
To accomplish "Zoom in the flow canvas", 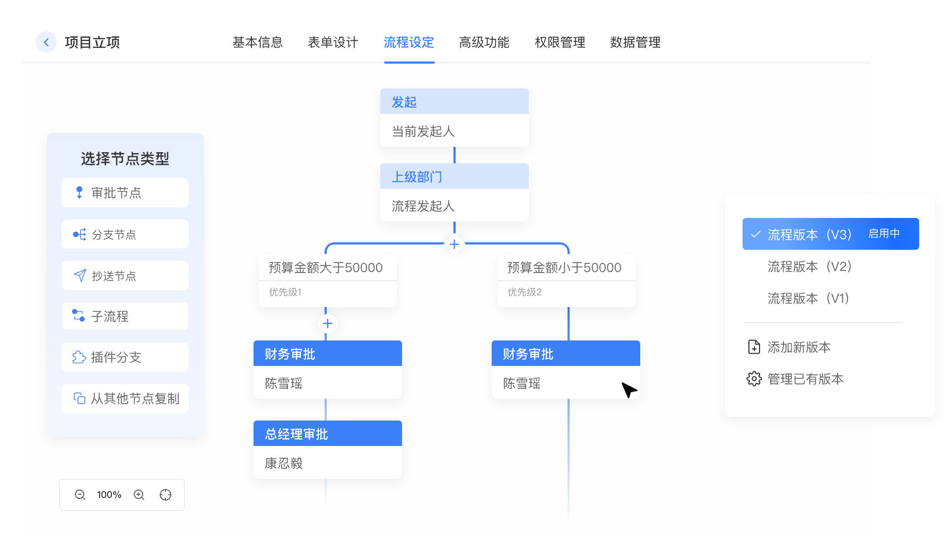I will [139, 495].
